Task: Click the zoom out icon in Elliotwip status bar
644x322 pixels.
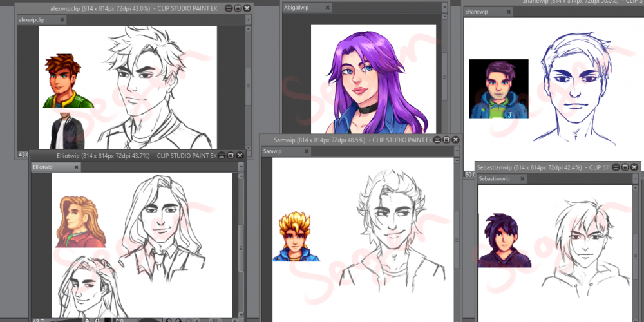Action: point(87,319)
